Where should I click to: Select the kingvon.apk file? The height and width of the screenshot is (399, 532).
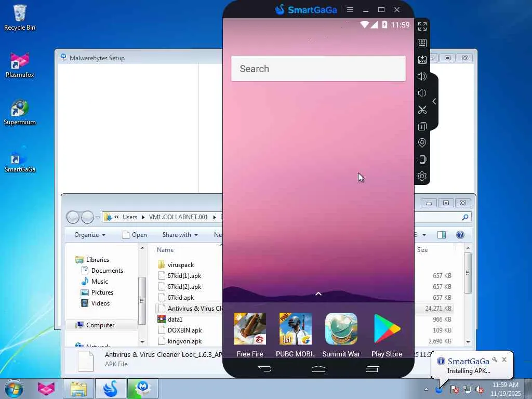184,341
